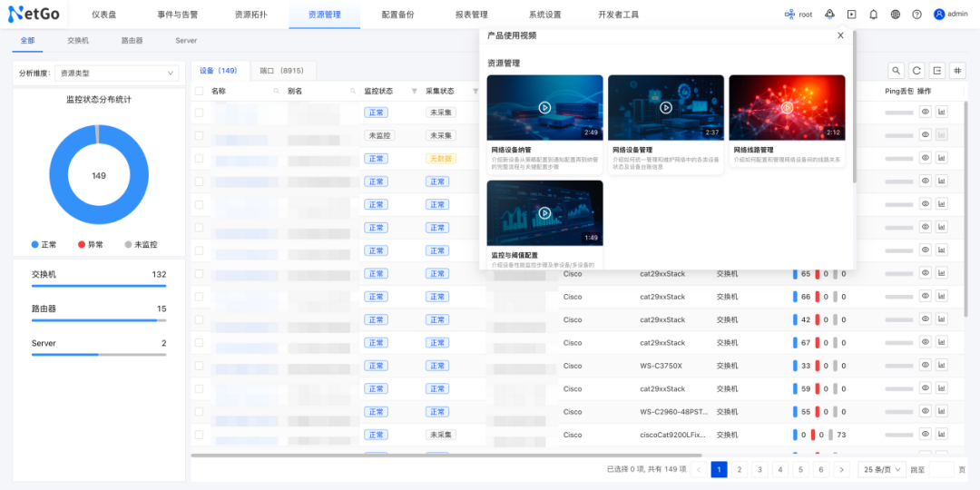The image size is (980, 490).
Task: Switch to the Server sub-tab
Action: 186,41
